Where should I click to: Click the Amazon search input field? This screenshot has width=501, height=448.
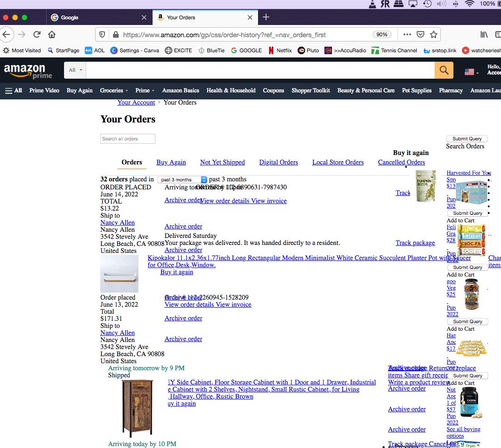coord(260,70)
